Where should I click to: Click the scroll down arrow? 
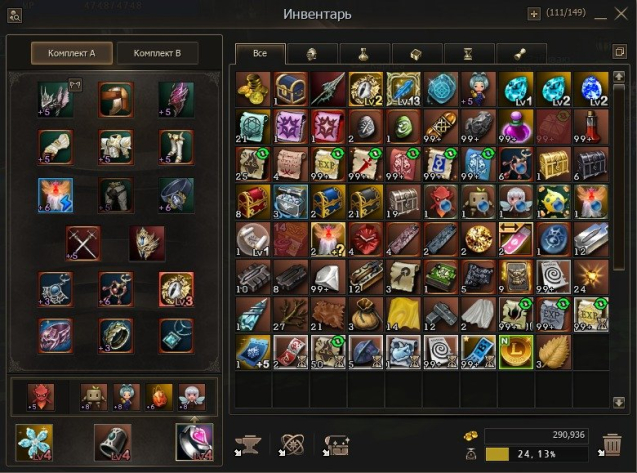point(618,402)
